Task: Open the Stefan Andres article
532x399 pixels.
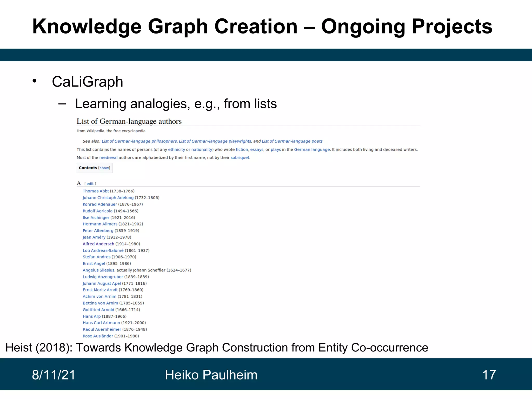Action: pyautogui.click(x=96, y=257)
